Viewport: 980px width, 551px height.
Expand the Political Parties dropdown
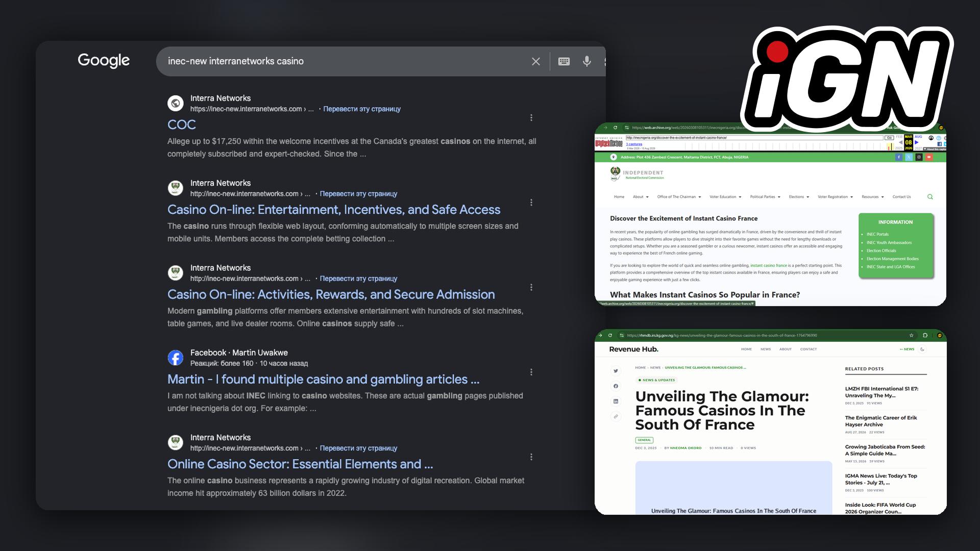[x=765, y=197]
